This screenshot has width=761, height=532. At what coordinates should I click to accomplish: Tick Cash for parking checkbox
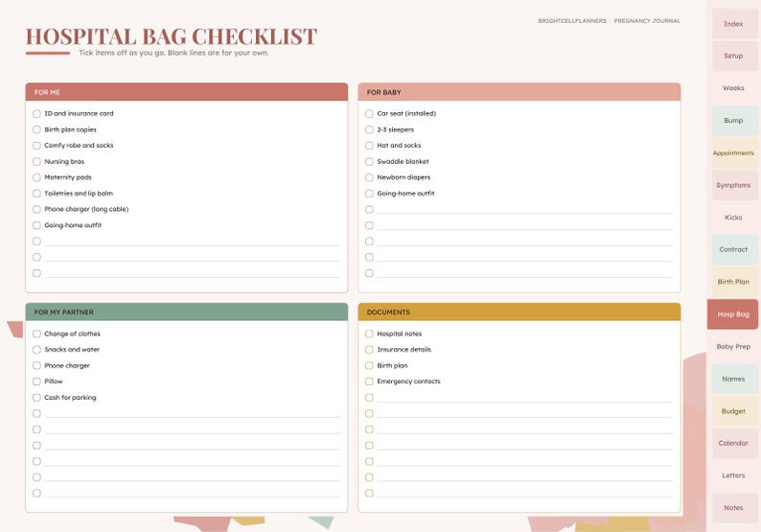click(36, 398)
